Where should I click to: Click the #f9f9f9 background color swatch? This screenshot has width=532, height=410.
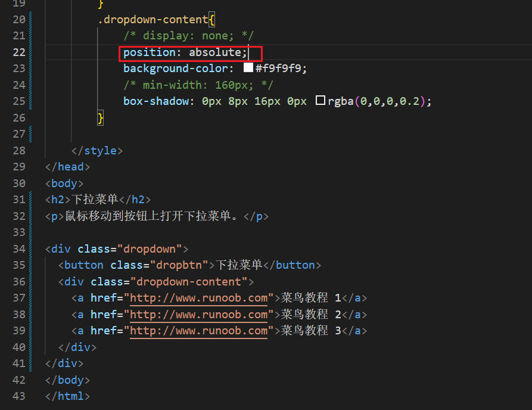tap(248, 67)
